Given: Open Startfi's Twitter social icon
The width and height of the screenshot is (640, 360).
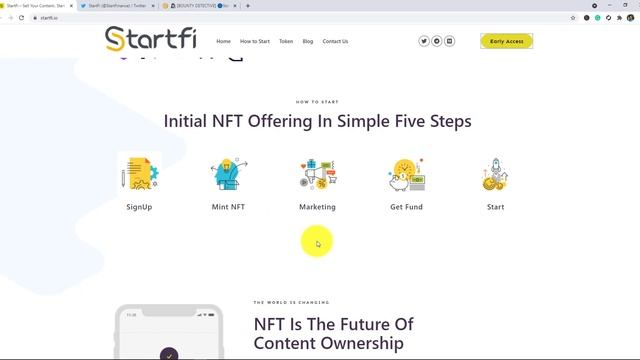Looking at the screenshot, I should 424,41.
